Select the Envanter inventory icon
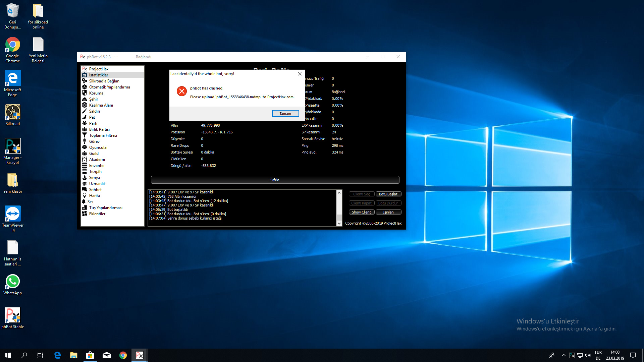The image size is (644, 362). tap(85, 166)
